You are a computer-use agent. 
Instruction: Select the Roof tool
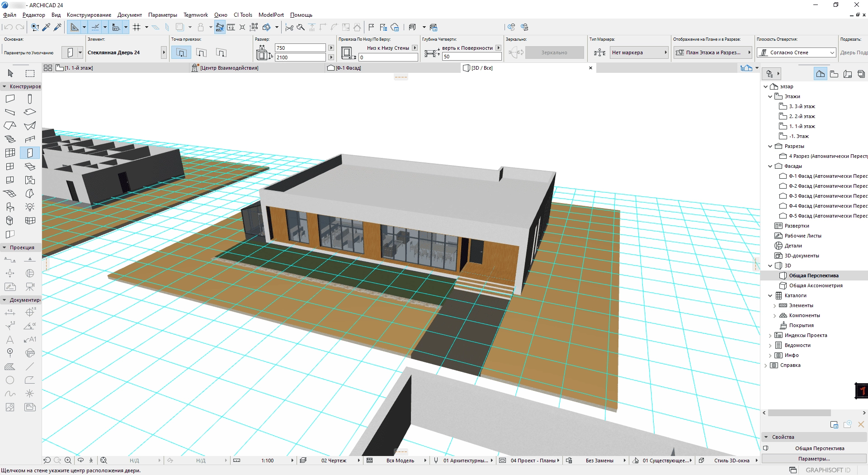tap(10, 126)
